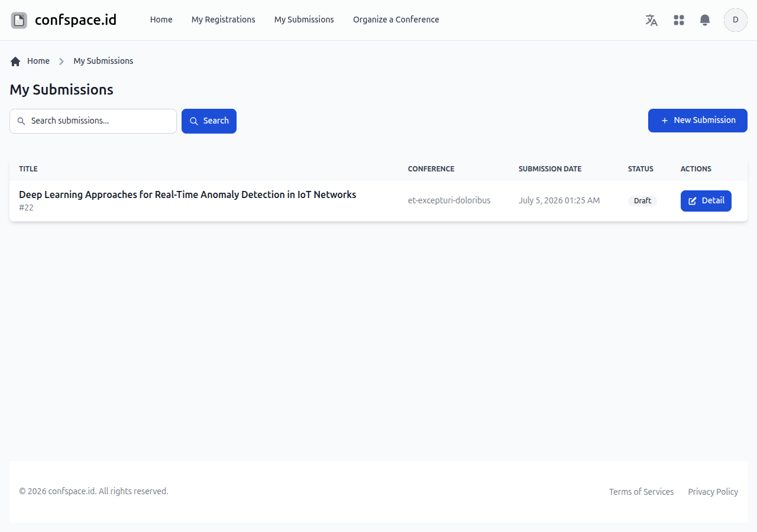Click the blue Search button
The image size is (757, 532).
[x=209, y=121]
